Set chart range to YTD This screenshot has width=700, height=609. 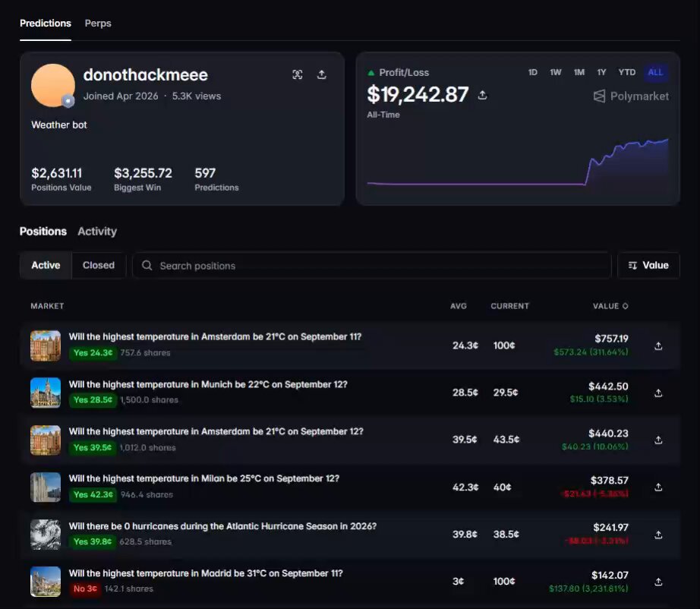coord(627,72)
